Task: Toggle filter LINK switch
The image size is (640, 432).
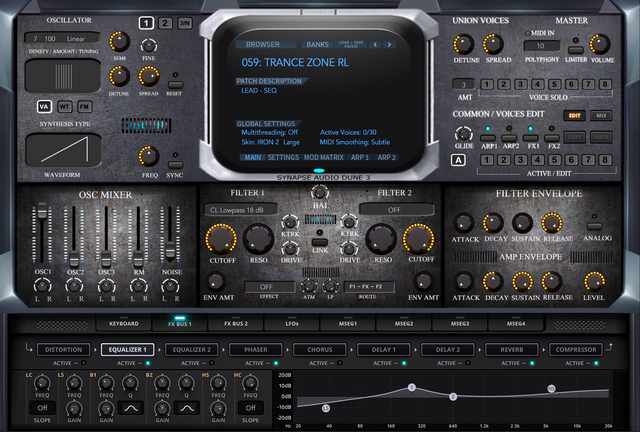Action: 320,242
